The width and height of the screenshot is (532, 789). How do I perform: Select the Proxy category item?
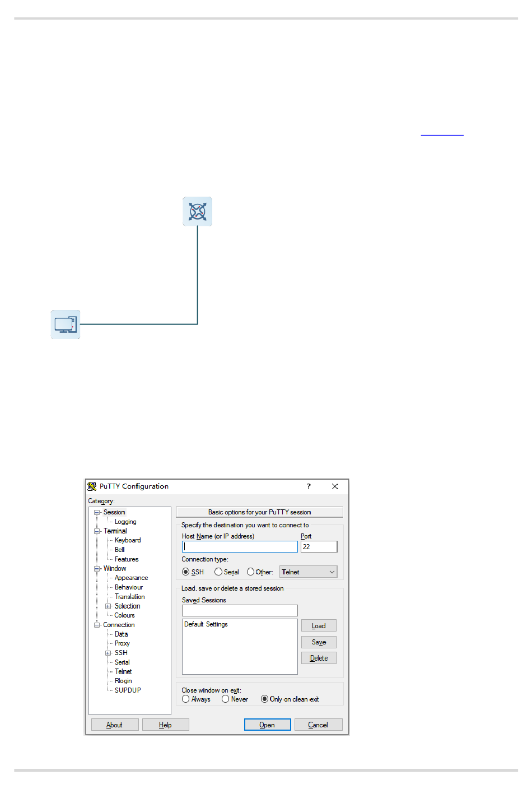tap(122, 643)
